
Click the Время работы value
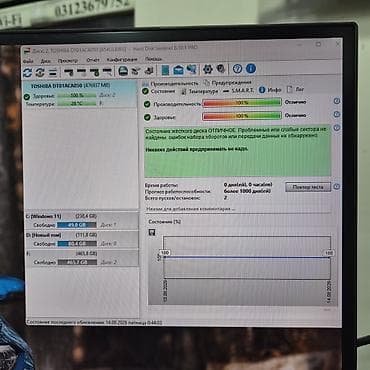248,185
